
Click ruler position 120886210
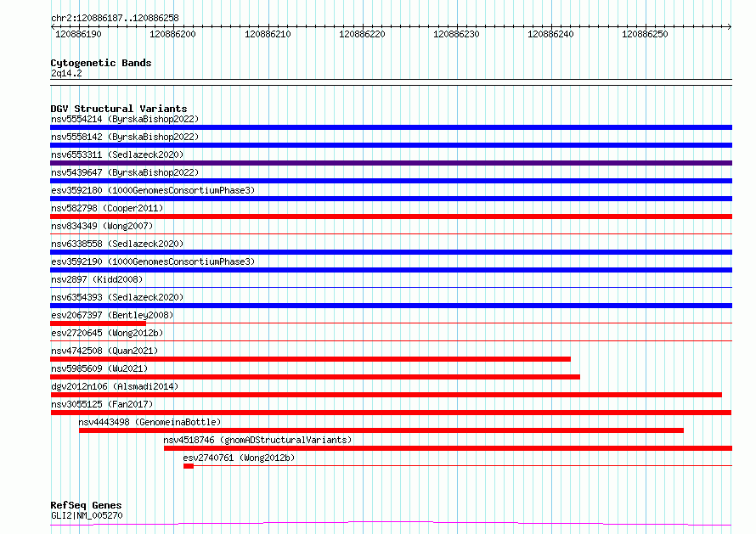coord(268,34)
